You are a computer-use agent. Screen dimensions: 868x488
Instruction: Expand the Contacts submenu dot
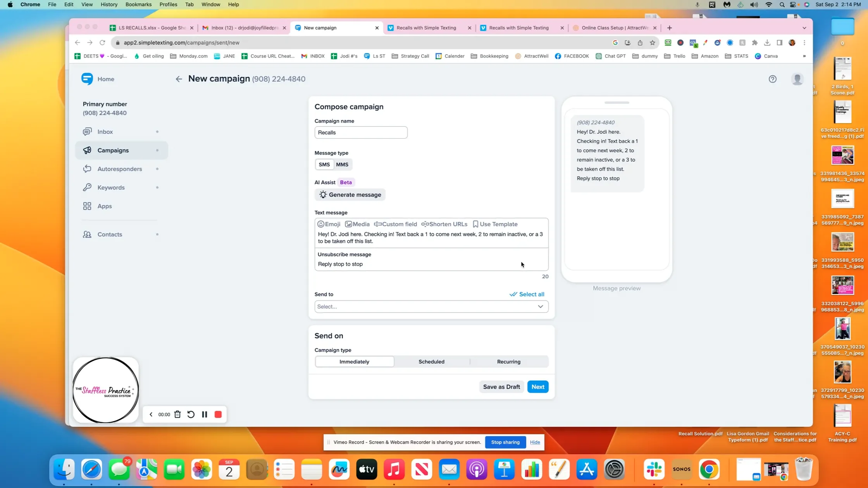(x=157, y=234)
